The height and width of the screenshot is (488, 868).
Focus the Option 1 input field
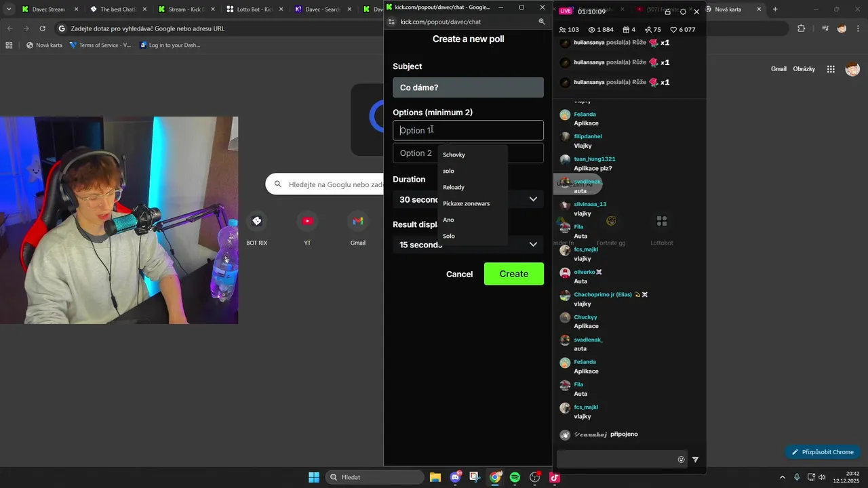coord(468,130)
